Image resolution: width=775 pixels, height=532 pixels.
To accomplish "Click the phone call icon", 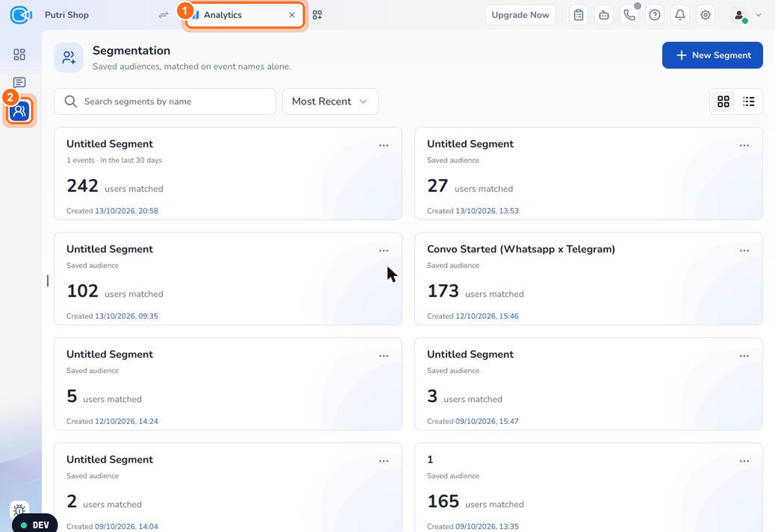I will coord(629,15).
